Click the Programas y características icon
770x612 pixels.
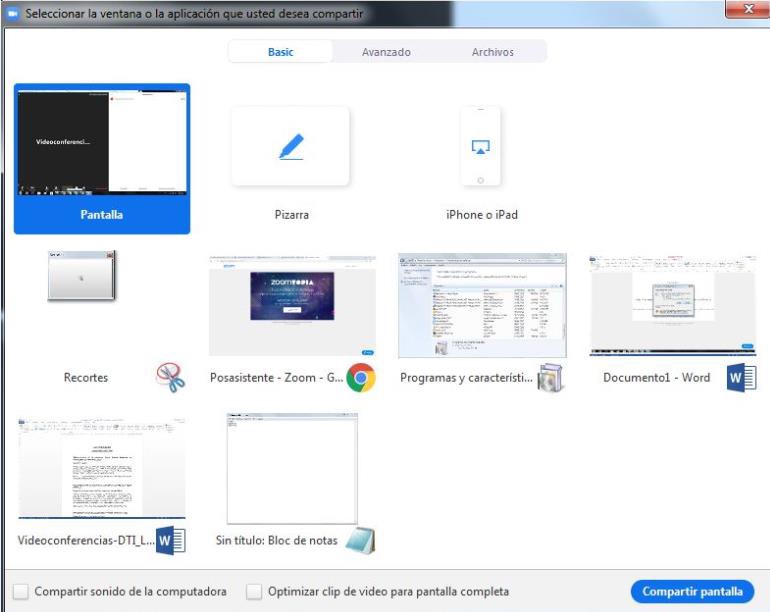[549, 377]
